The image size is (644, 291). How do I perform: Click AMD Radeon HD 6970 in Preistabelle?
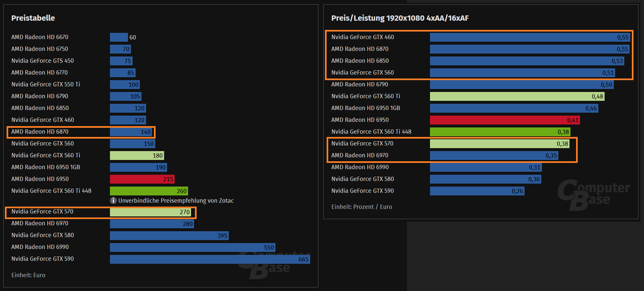coord(40,223)
